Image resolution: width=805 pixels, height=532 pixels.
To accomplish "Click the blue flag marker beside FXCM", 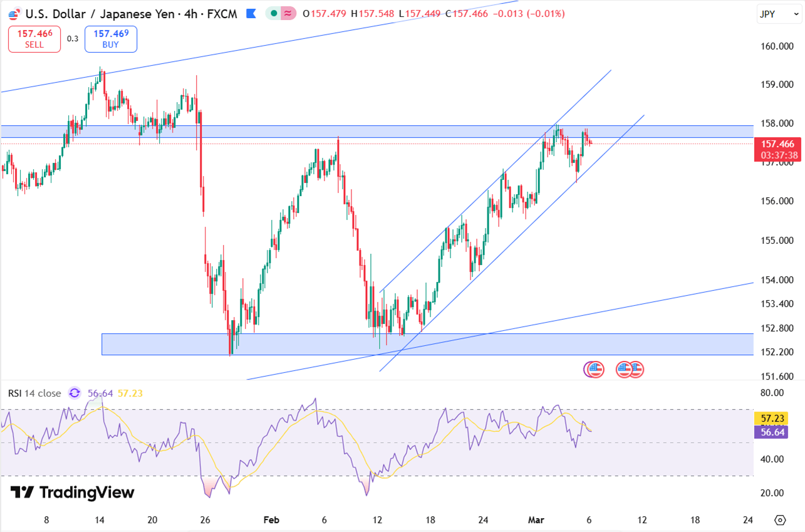I will coord(251,13).
